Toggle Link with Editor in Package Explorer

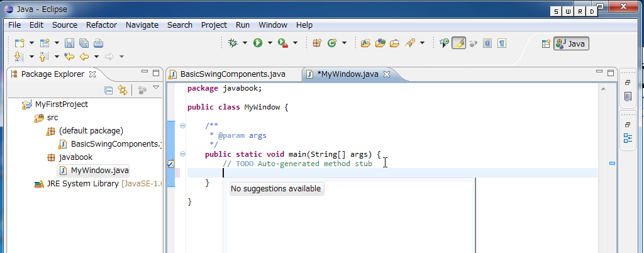[x=123, y=90]
